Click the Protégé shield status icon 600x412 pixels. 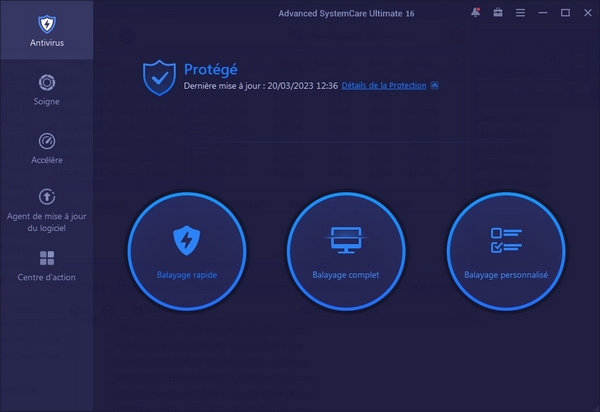pyautogui.click(x=159, y=76)
